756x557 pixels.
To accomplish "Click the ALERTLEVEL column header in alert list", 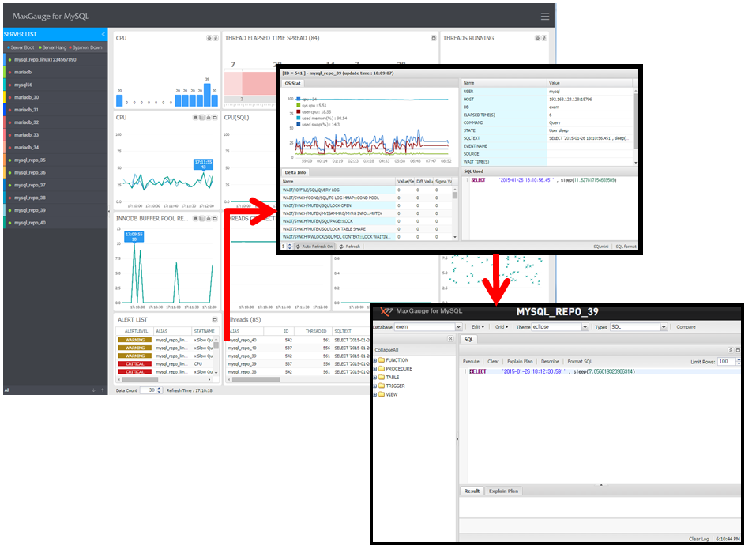I will tap(137, 331).
